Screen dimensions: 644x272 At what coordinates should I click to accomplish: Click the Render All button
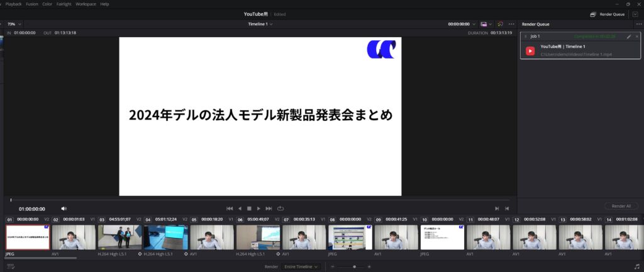(x=621, y=206)
